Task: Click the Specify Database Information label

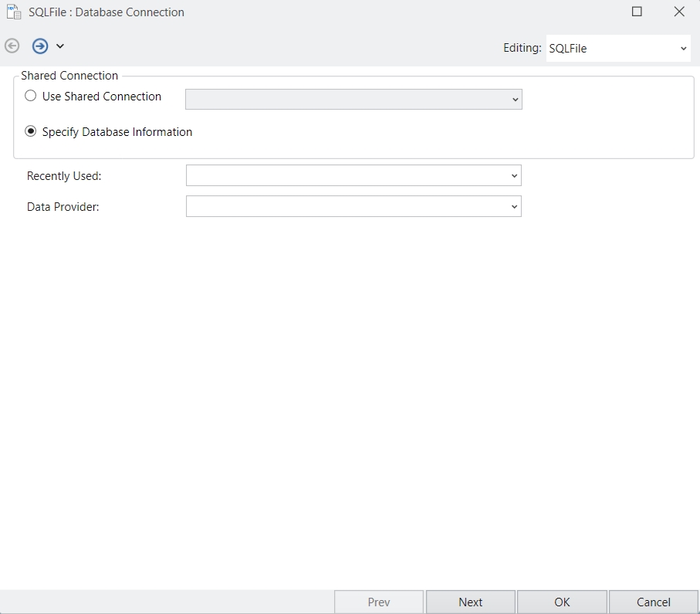Action: tap(117, 132)
